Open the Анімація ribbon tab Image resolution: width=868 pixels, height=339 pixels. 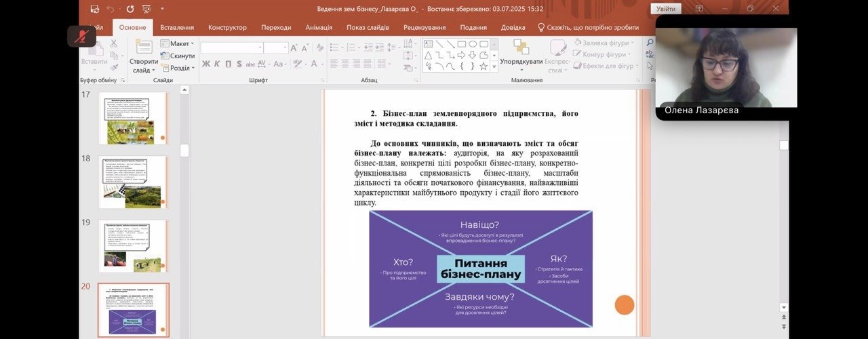(x=319, y=27)
